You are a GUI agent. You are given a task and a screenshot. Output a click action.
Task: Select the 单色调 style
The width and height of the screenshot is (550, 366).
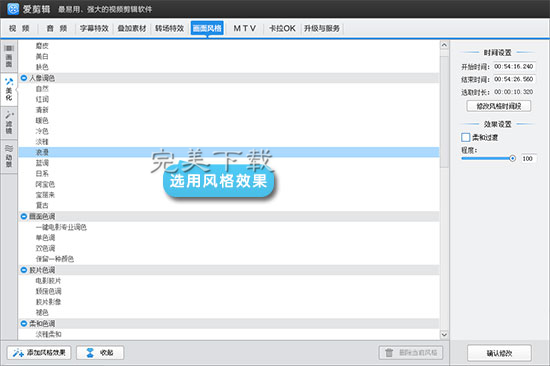[x=45, y=238]
